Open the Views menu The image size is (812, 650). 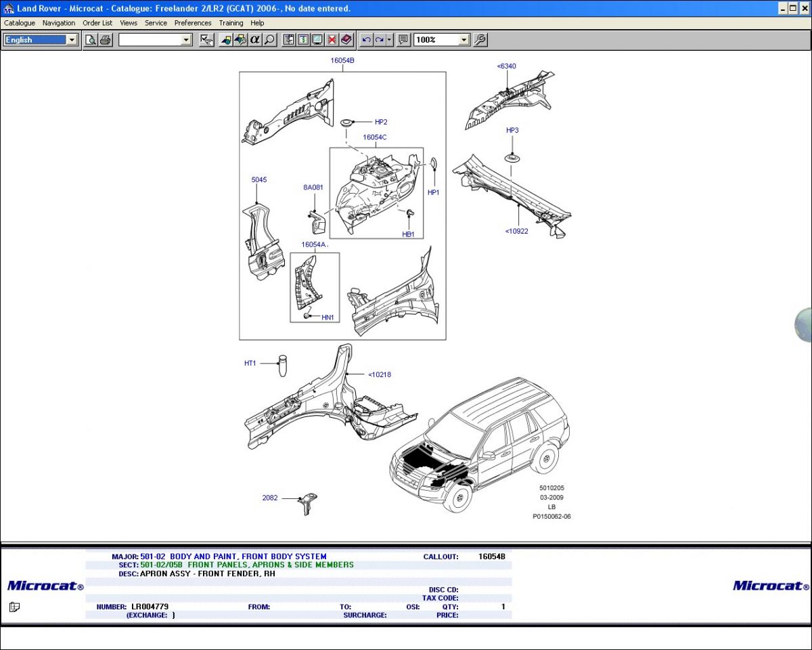(x=129, y=23)
